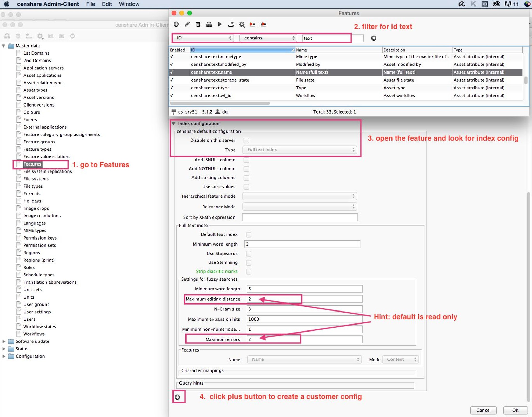The image size is (532, 417).
Task: Click the add new feature plus icon
Action: [176, 24]
